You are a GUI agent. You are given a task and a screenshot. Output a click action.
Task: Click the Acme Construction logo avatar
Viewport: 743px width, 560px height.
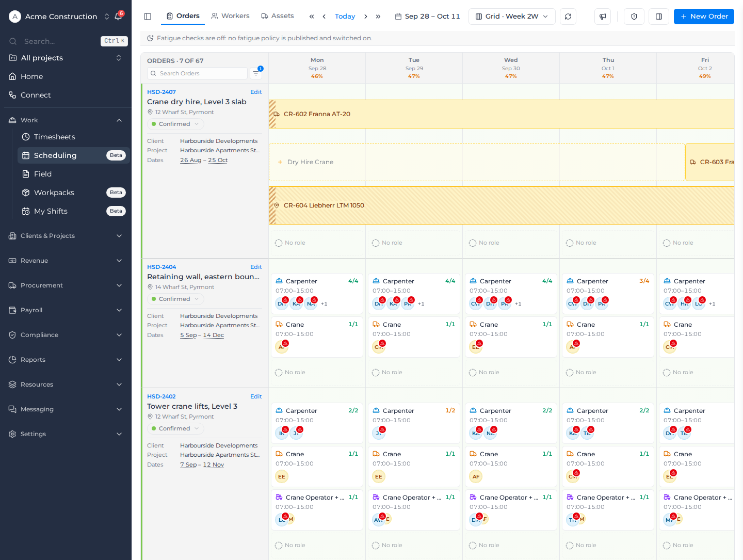15,17
